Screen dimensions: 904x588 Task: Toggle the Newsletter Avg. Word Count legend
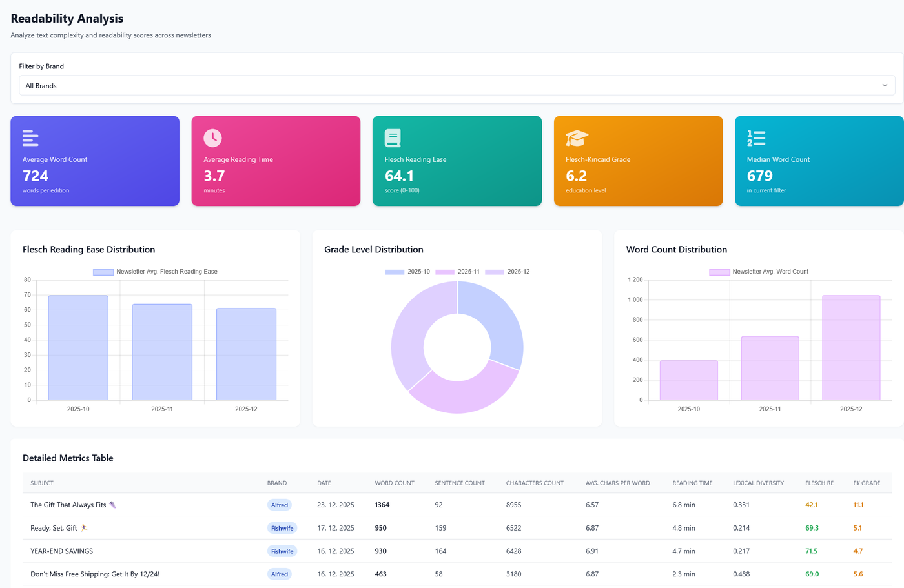(x=759, y=272)
